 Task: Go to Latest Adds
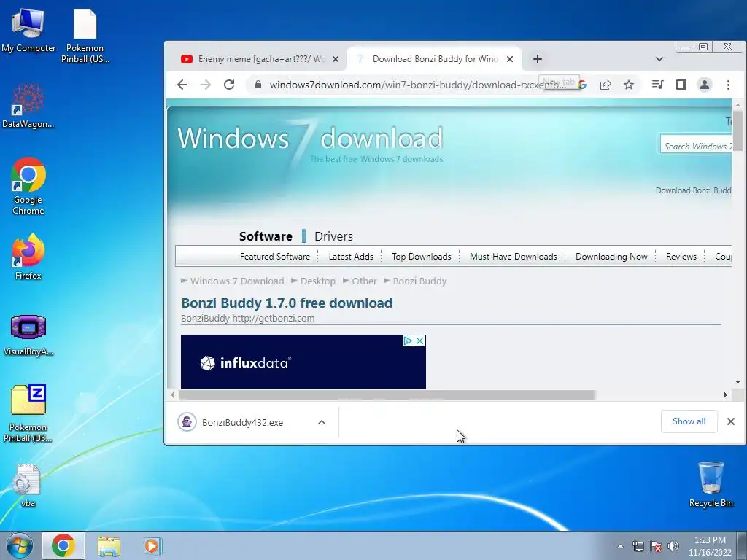[351, 256]
